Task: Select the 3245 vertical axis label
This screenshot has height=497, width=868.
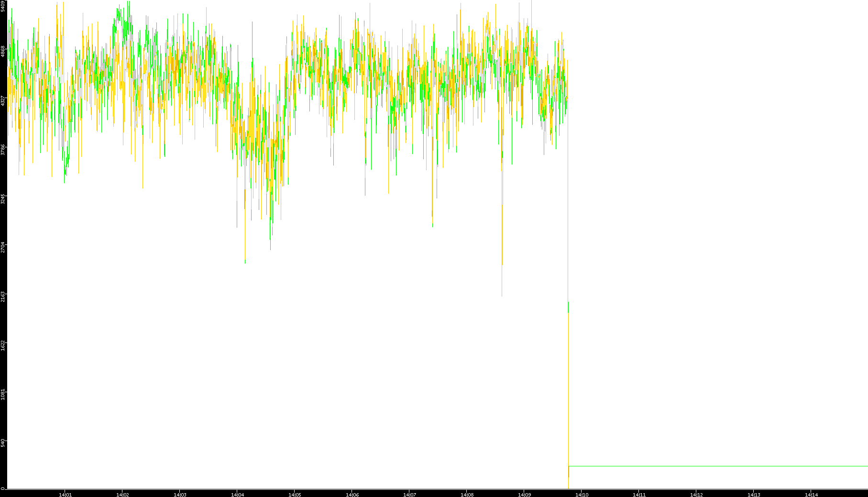Action: click(3, 199)
